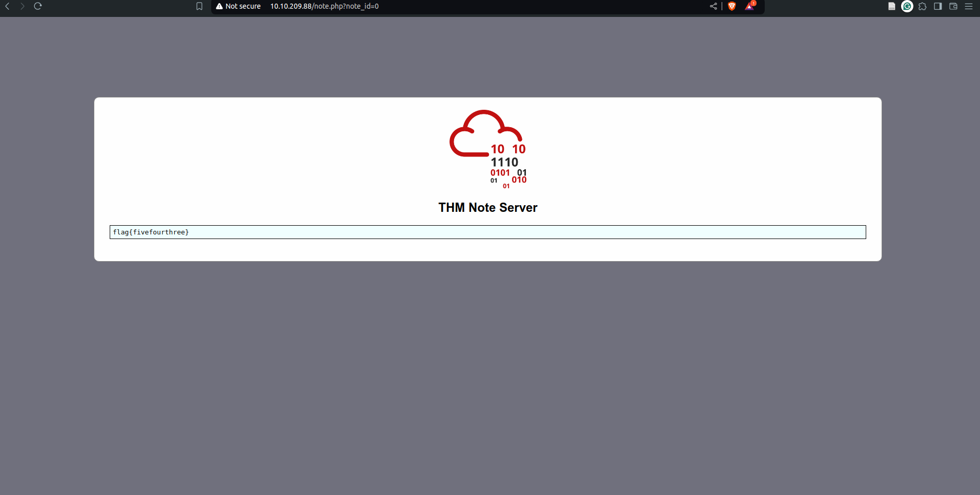This screenshot has width=980, height=495.
Task: Open the Not secure site warning
Action: (x=238, y=6)
